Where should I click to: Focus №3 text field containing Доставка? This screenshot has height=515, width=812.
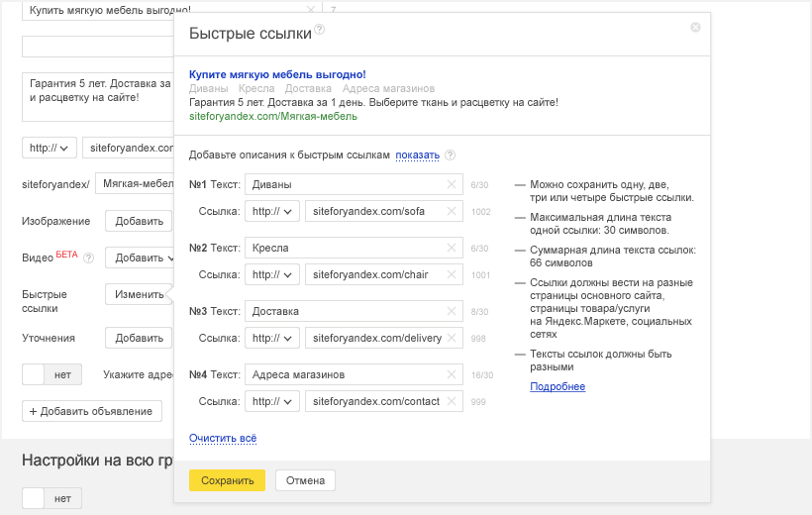pyautogui.click(x=354, y=311)
